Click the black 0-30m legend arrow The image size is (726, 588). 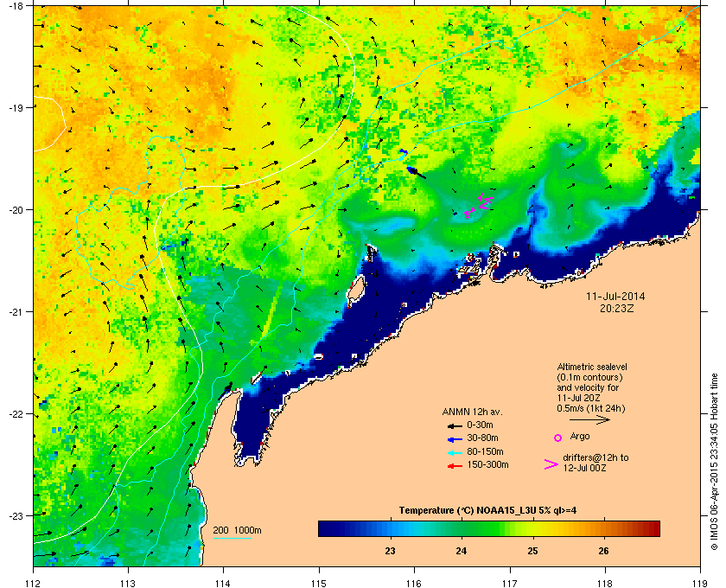coord(455,425)
